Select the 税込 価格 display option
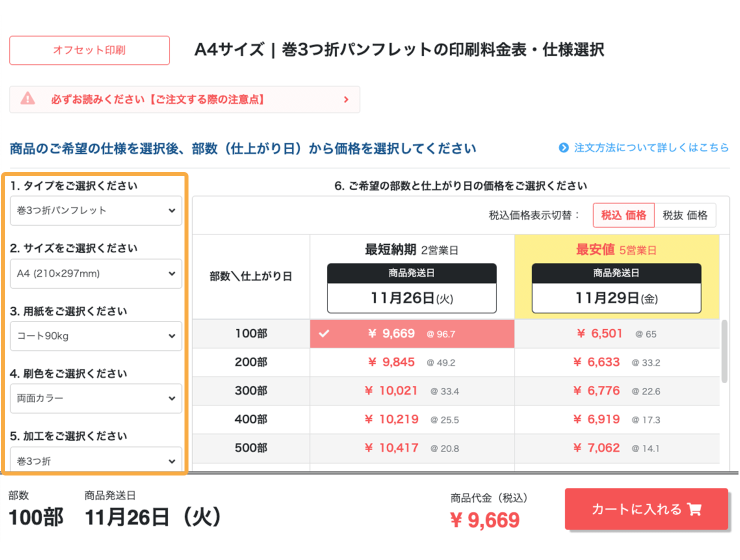 click(x=623, y=215)
